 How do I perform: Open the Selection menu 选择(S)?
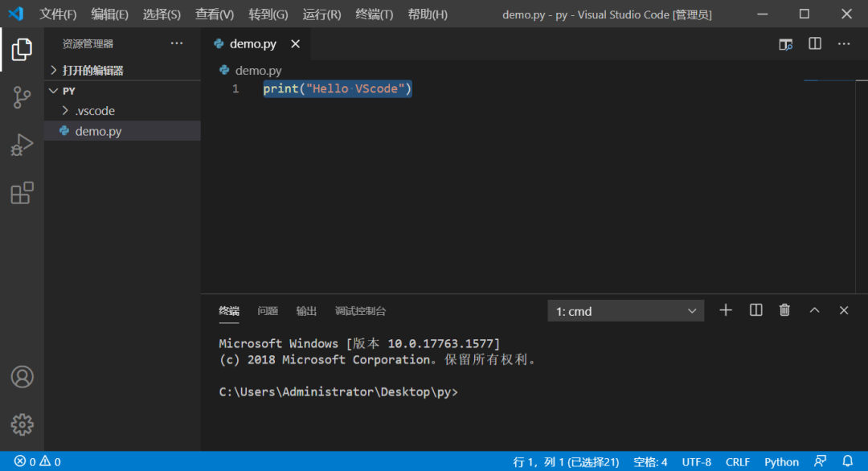coord(162,14)
